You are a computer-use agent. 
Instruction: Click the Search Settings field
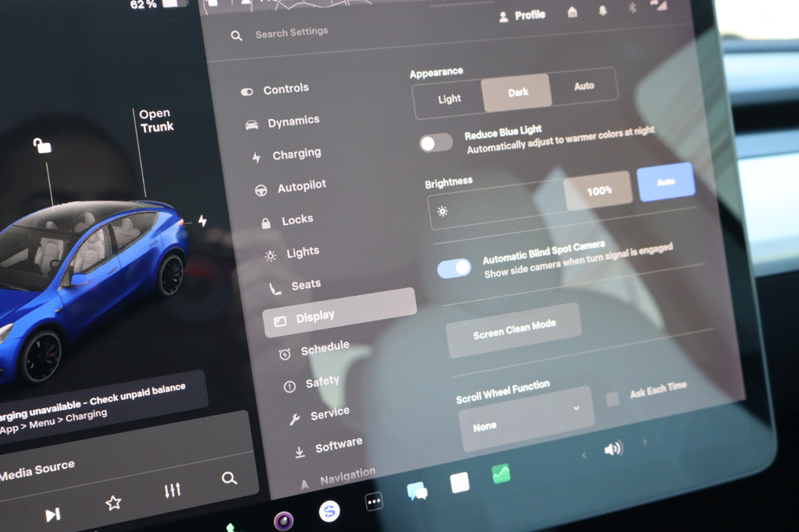292,33
